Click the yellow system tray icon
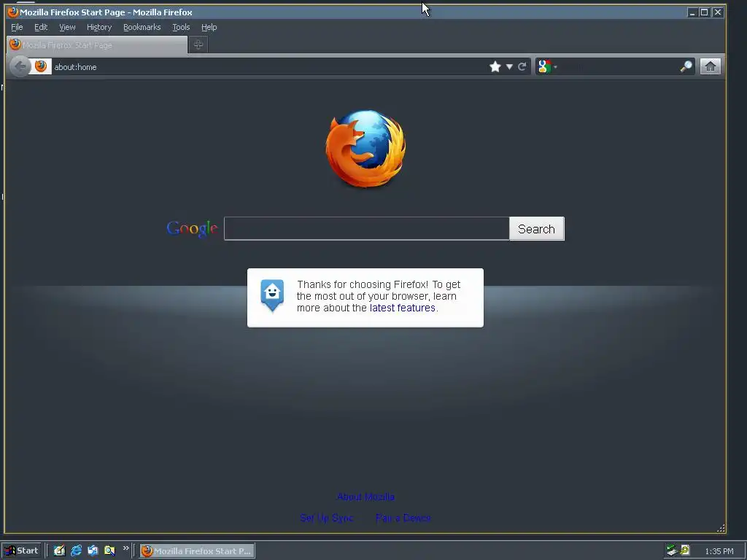 [x=685, y=550]
